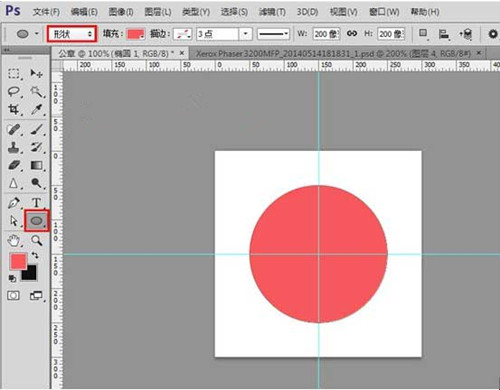This screenshot has height=390, width=500.
Task: Open the stroke line style dropdown
Action: pyautogui.click(x=273, y=34)
